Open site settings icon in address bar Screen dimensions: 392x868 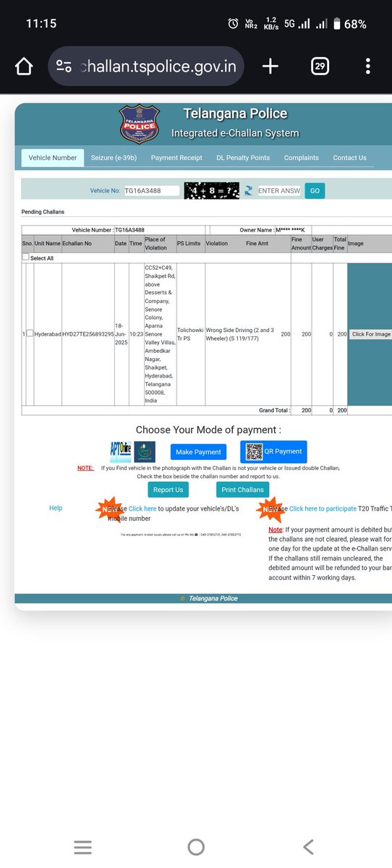point(64,67)
